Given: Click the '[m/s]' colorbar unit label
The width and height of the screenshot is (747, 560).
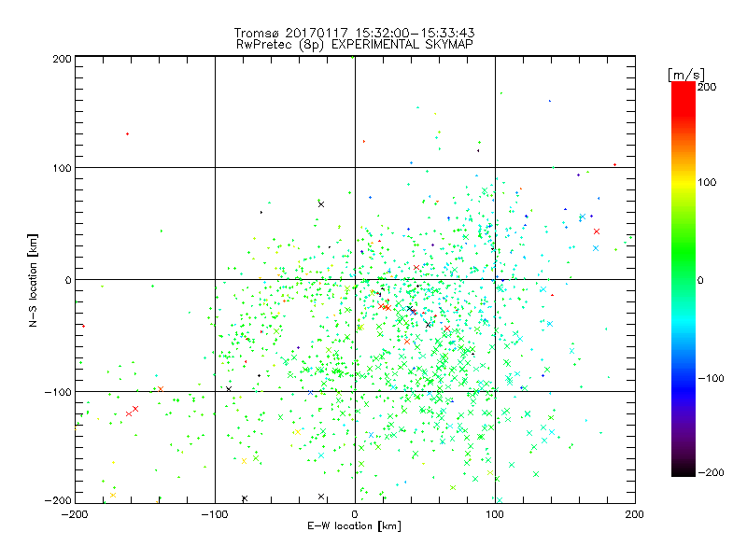Looking at the screenshot, I should coord(686,75).
